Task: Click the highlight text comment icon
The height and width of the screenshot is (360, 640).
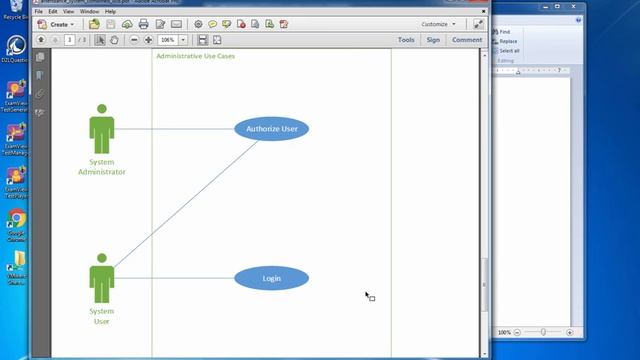Action: point(227,24)
